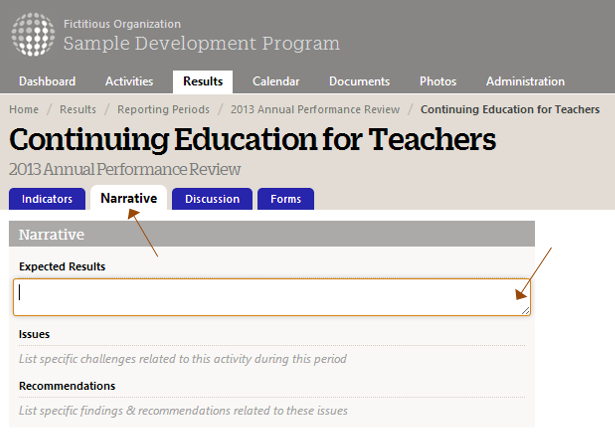
Task: Select the Results navigation tab
Action: point(203,82)
